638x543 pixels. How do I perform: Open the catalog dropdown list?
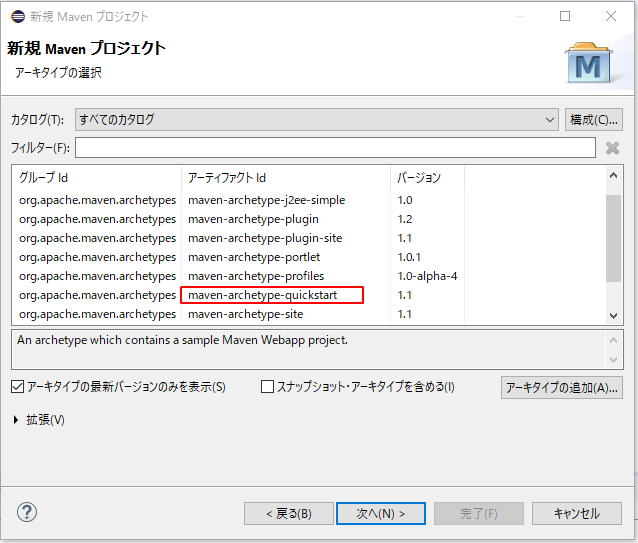click(x=316, y=120)
